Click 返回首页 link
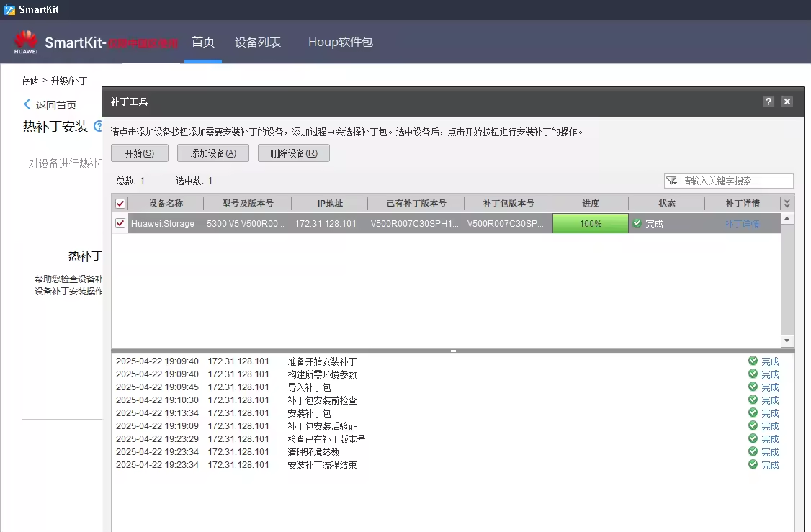 (56, 105)
